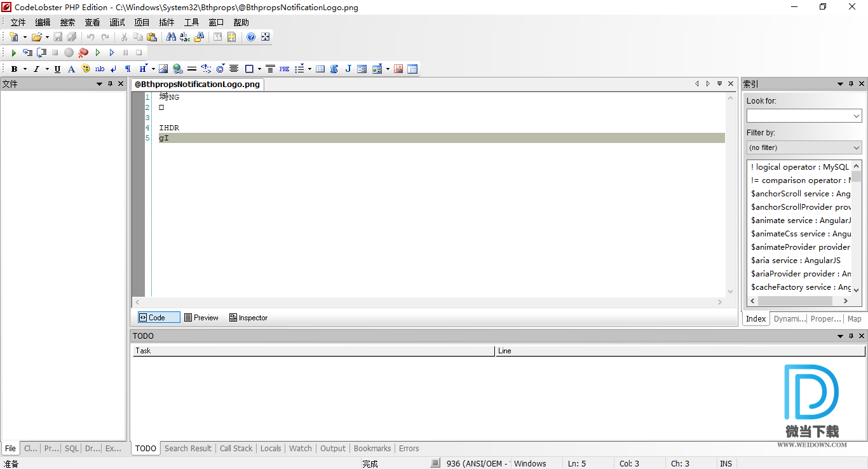Open the 编辑 menu
Screen dimensions: 868x469
click(43, 22)
